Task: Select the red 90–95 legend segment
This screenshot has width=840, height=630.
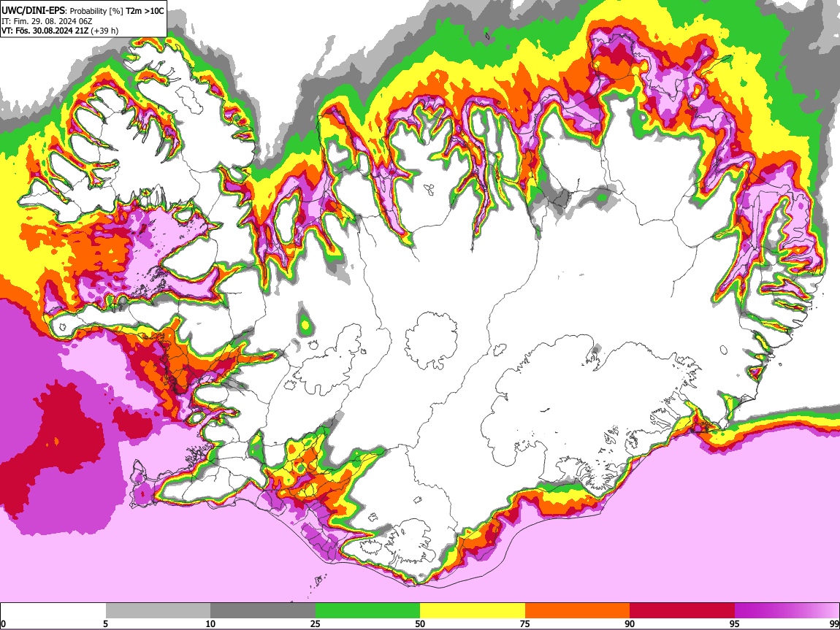Action: (x=682, y=611)
